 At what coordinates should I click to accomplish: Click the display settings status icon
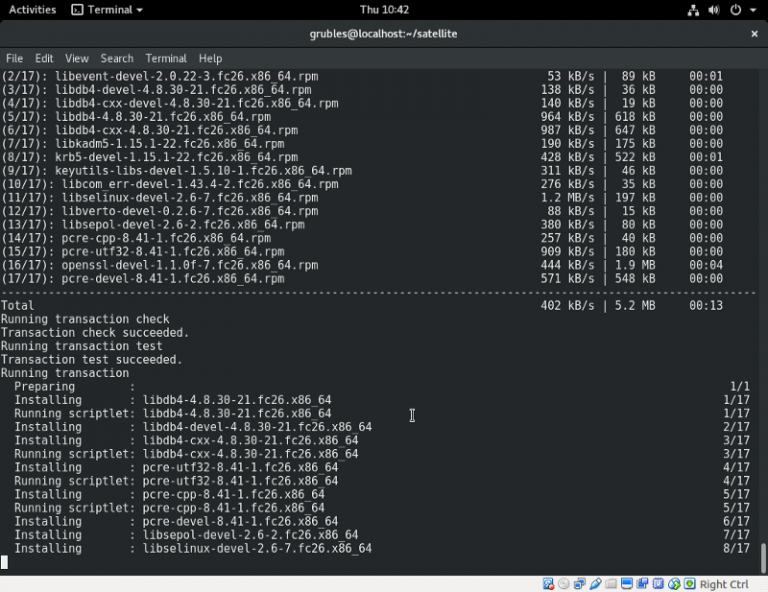(628, 584)
